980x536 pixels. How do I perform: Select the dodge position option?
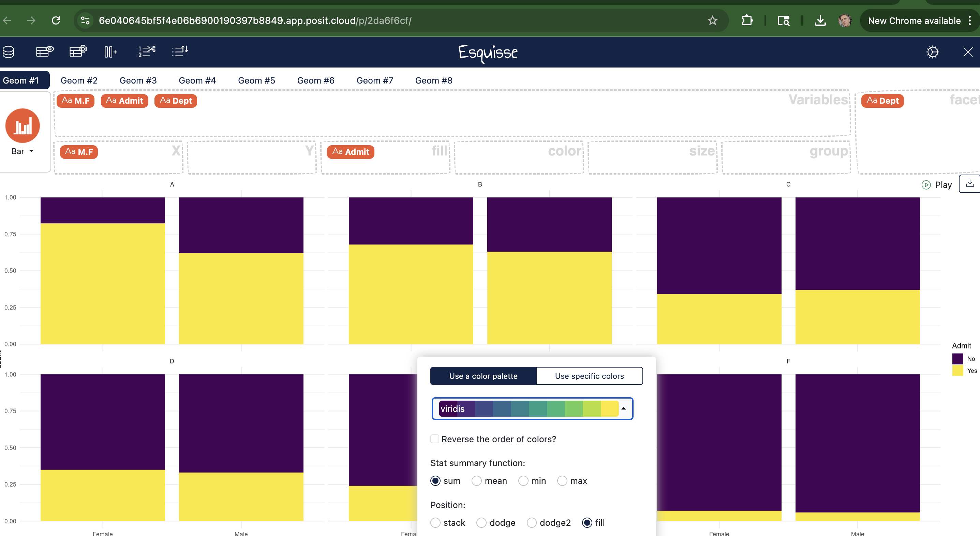pos(481,523)
